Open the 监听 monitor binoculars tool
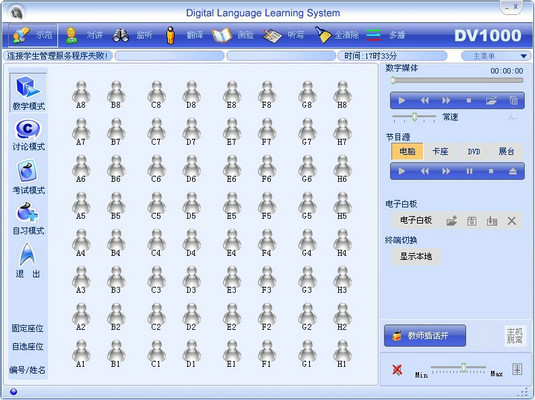Screen dimensions: 535x400 point(132,35)
